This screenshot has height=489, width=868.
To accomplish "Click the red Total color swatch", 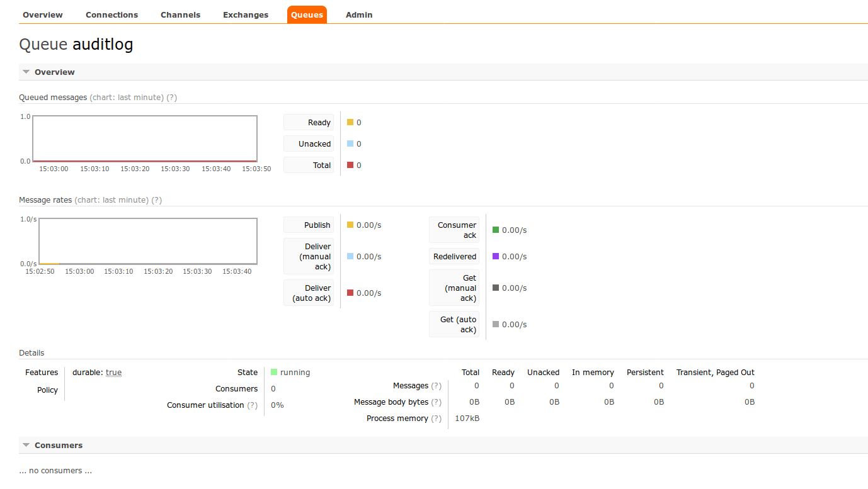I will [350, 165].
